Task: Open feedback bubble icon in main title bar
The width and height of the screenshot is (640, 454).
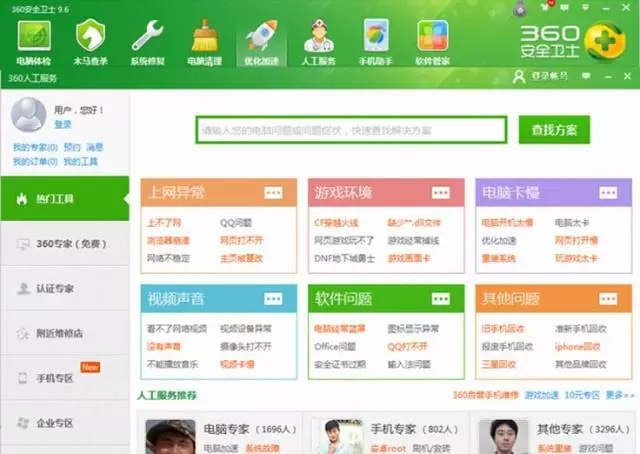Action: coord(564,7)
